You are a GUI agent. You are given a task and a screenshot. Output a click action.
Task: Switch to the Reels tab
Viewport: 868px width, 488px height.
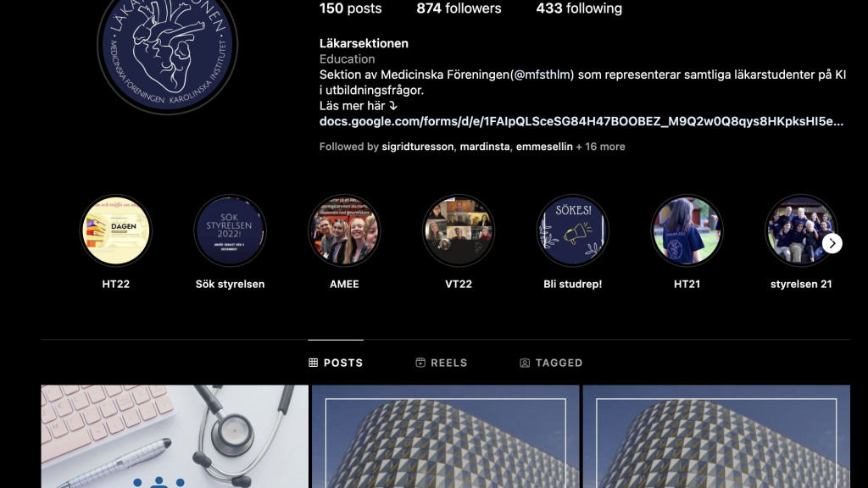[441, 363]
